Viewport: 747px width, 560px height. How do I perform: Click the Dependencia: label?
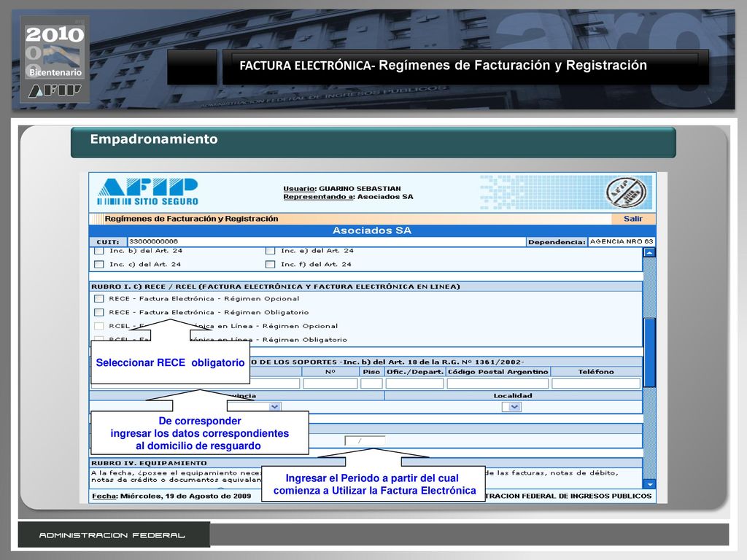(x=557, y=242)
